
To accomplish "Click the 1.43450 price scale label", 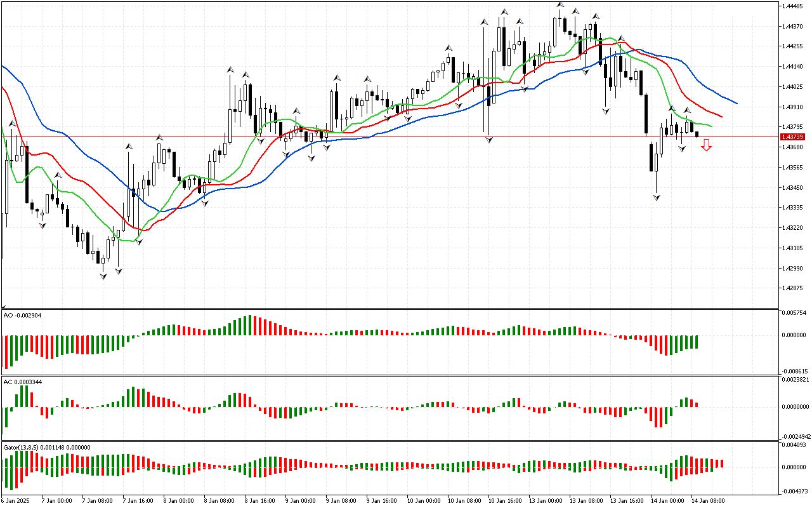I will (x=793, y=187).
